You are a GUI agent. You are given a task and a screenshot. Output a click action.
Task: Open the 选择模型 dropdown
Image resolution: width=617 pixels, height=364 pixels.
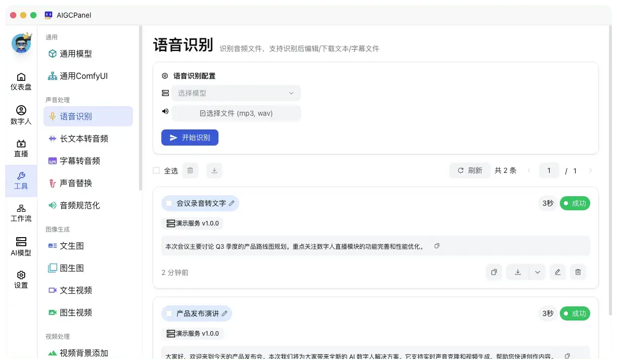(236, 93)
